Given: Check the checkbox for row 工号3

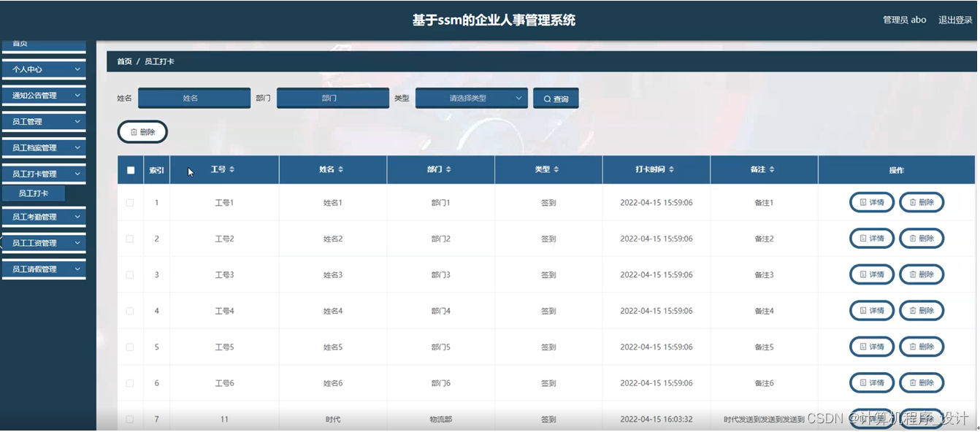Looking at the screenshot, I should pyautogui.click(x=130, y=275).
